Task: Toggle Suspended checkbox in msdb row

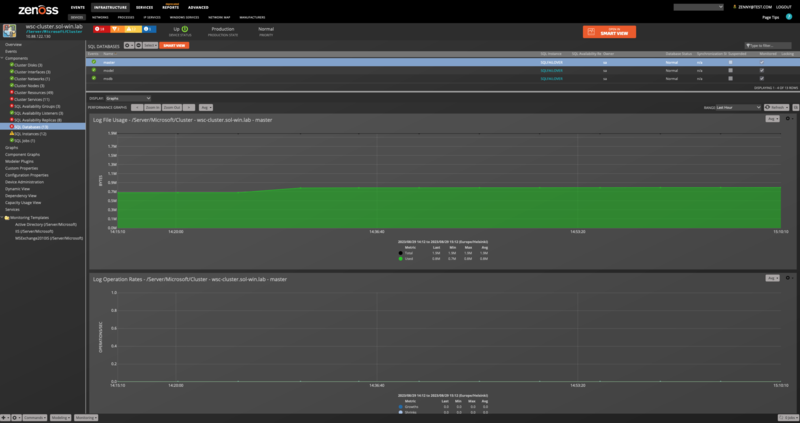Action: [731, 79]
